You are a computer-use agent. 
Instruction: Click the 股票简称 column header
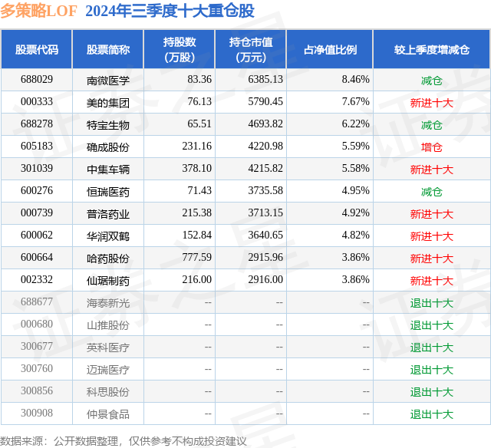coord(108,49)
